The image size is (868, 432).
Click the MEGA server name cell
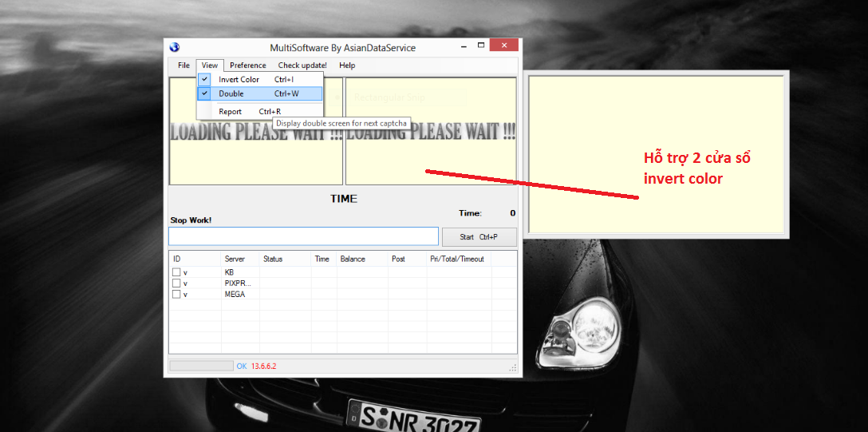(x=235, y=294)
